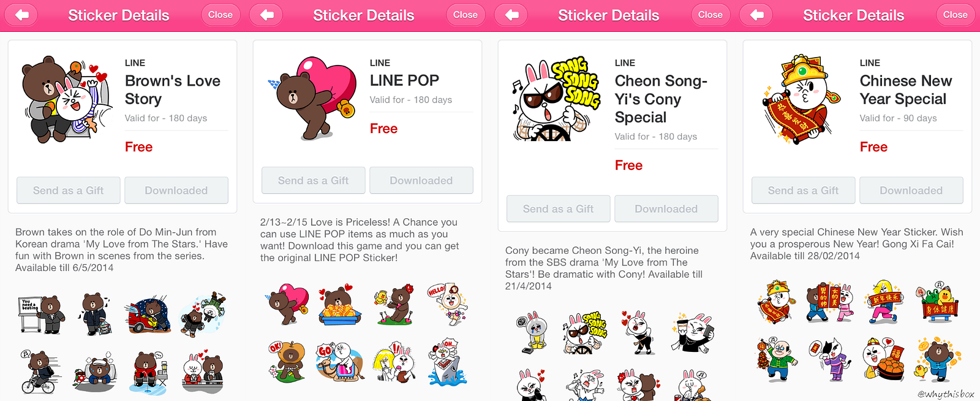The width and height of the screenshot is (980, 401).
Task: Click Downloaded button under Chinese New Year Special
Action: tap(911, 191)
